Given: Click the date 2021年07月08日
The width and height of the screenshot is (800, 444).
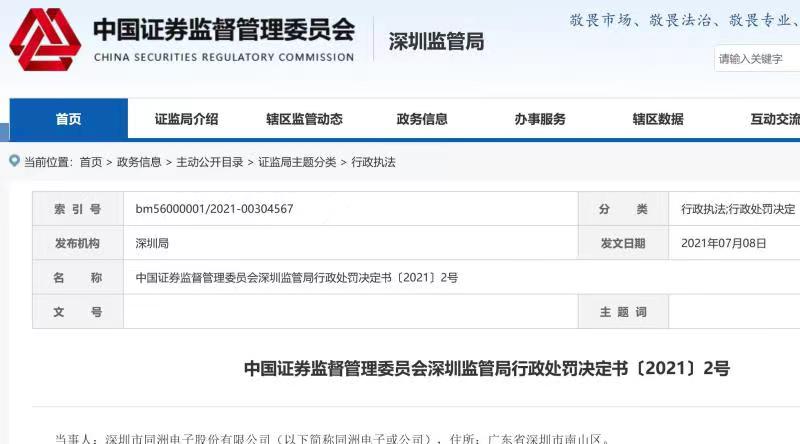Looking at the screenshot, I should [723, 243].
